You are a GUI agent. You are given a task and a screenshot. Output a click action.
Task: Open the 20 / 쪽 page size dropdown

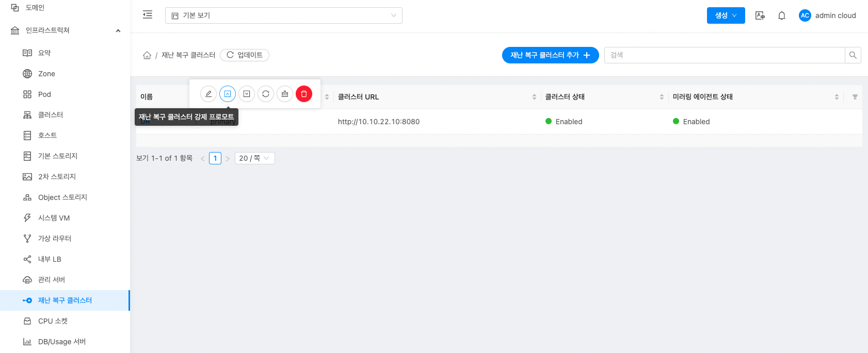[x=254, y=158]
